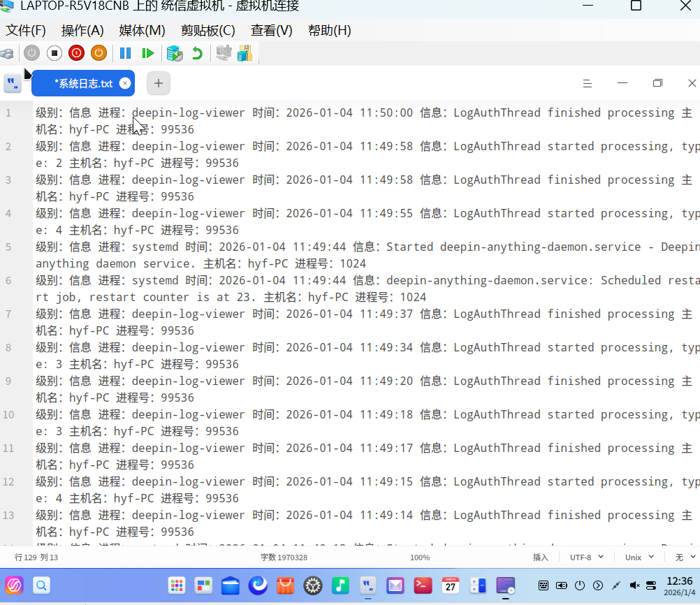This screenshot has height=605, width=700.
Task: Expand the 无 syntax highlight dropdown
Action: 685,557
